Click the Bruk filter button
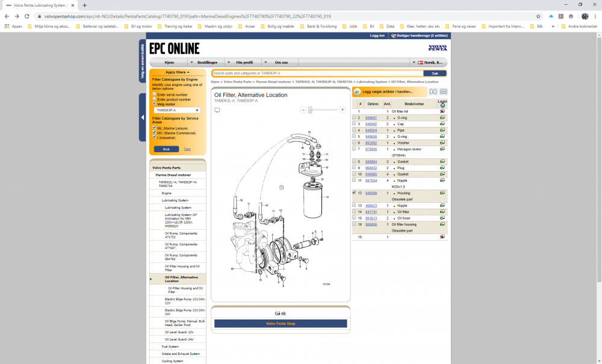This screenshot has height=364, width=602. [166, 149]
